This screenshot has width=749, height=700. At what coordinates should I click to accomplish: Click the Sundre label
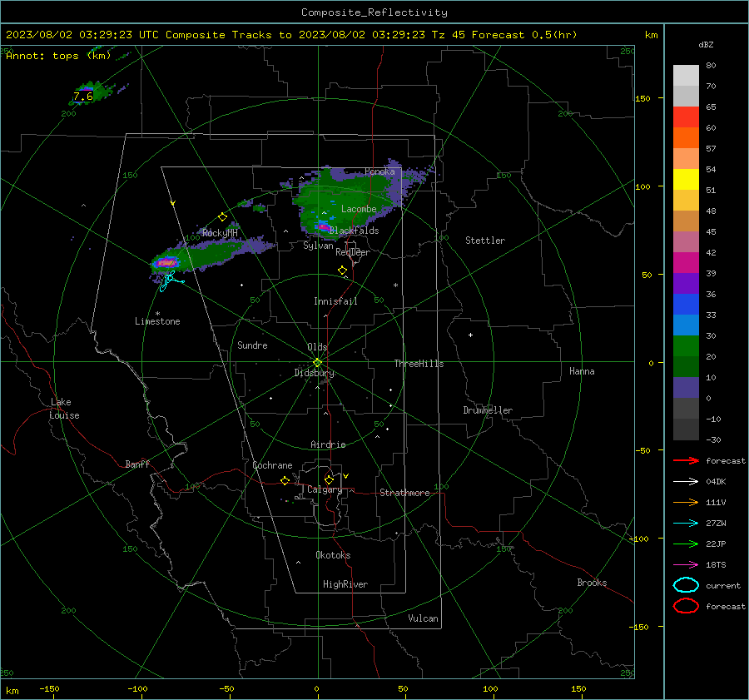(x=252, y=345)
